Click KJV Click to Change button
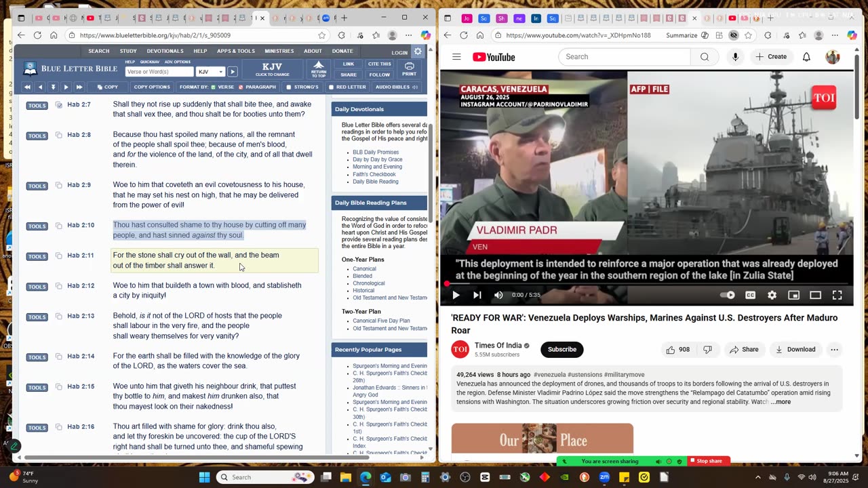The image size is (868, 488). tap(272, 68)
